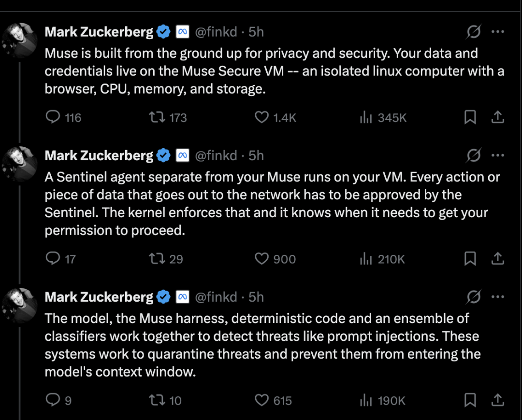This screenshot has width=522, height=420.
Task: Open profile avatar on second tweet
Action: click(19, 164)
